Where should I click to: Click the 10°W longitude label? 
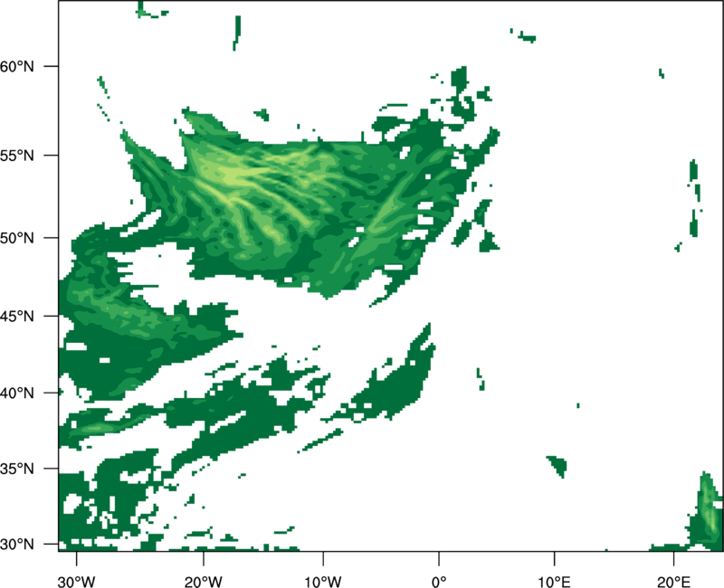point(323,582)
